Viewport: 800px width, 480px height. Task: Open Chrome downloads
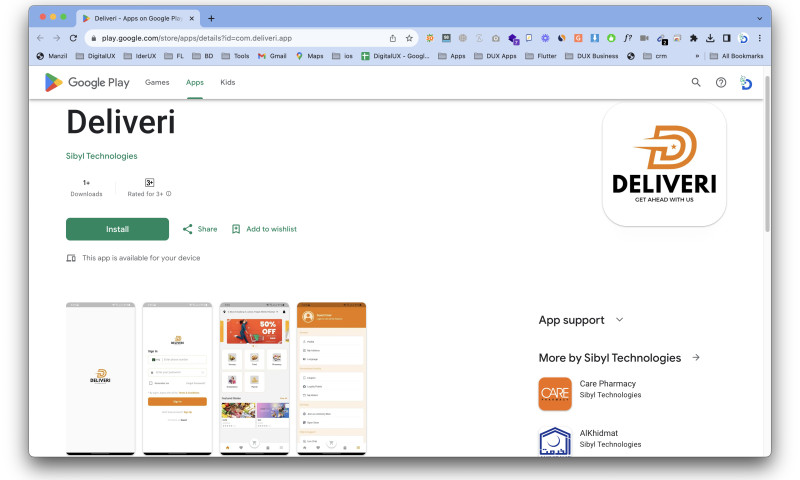[710, 38]
